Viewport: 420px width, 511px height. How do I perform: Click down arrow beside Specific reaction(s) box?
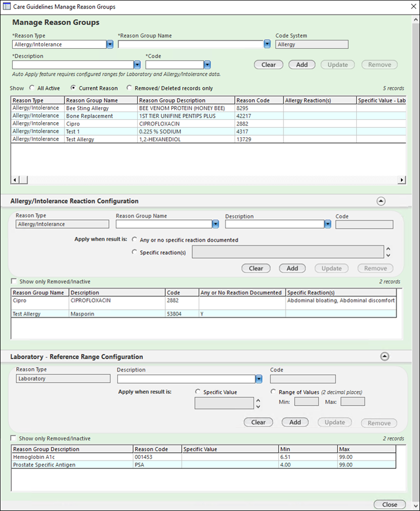pyautogui.click(x=388, y=255)
